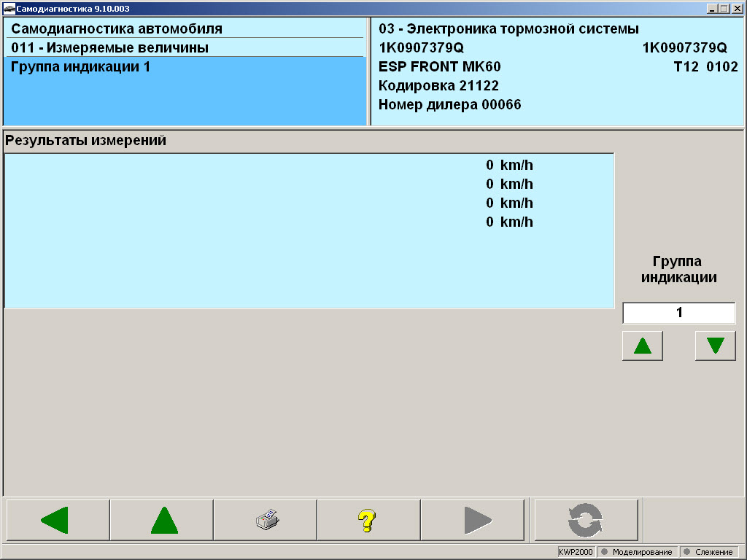This screenshot has height=560, width=747.
Task: Click the gray refresh arrows button
Action: click(x=586, y=520)
